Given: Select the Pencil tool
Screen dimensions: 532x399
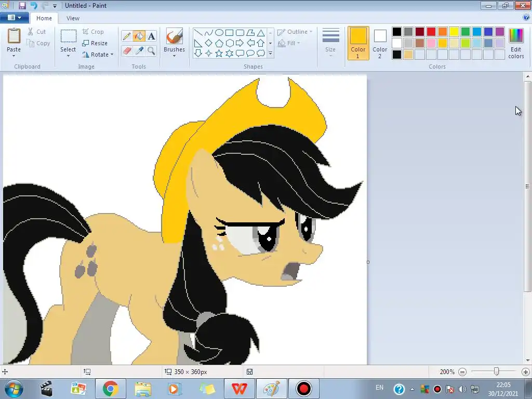Looking at the screenshot, I should click(x=127, y=36).
